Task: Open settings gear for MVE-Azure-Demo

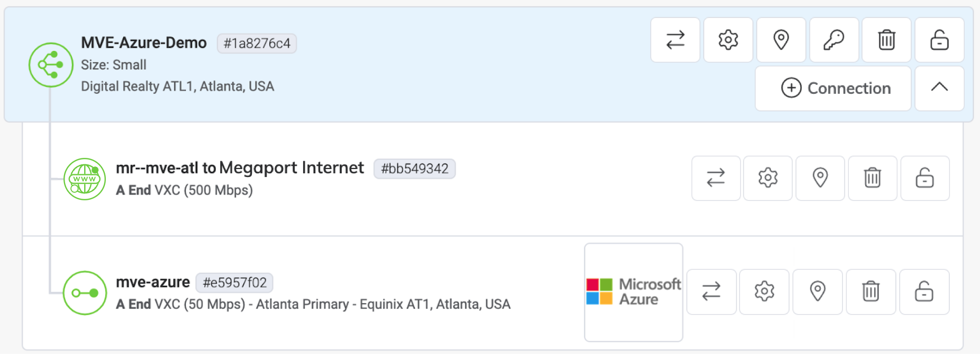Action: click(x=728, y=40)
